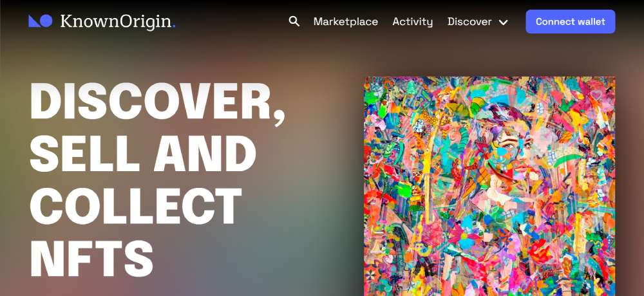Open the colorful featured artwork

489,186
